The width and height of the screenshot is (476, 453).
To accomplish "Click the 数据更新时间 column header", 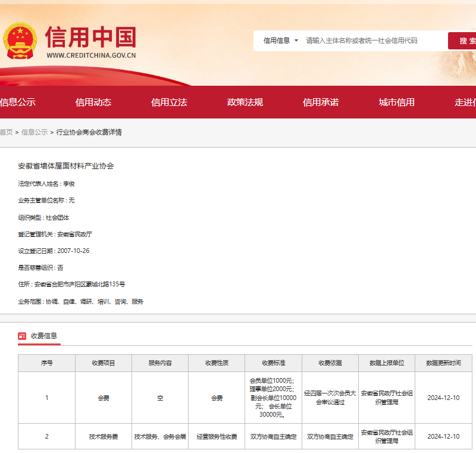I will point(443,363).
